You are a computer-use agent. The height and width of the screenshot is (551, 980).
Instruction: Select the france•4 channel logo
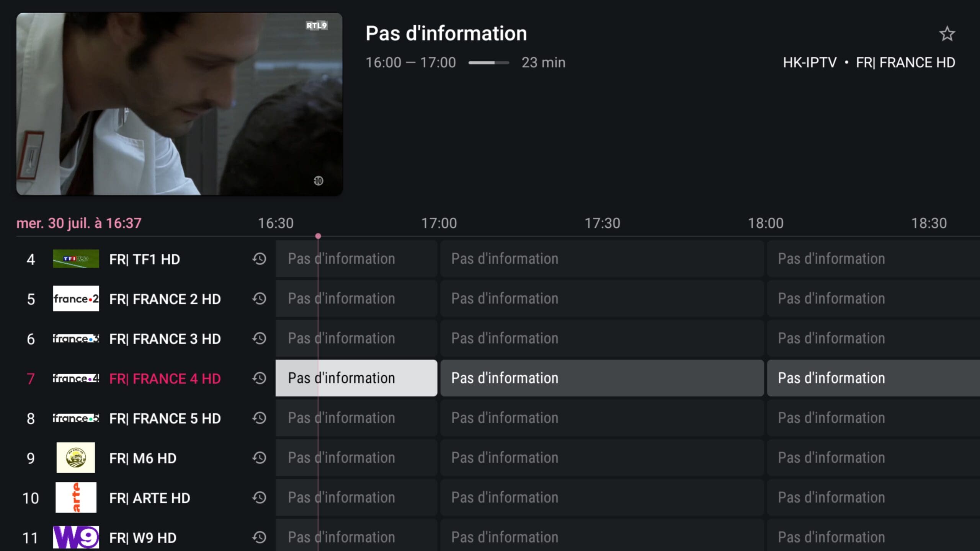76,378
